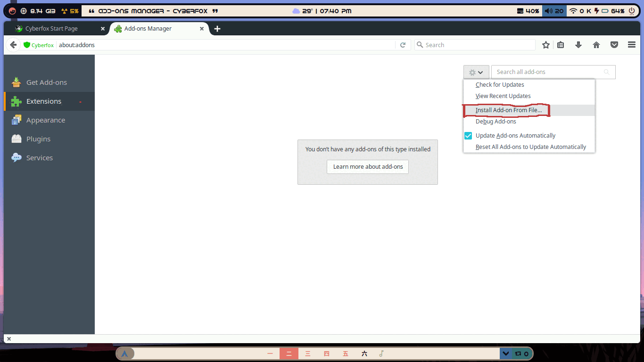Click the Wi-Fi network indicator
This screenshot has width=644, height=362.
coord(580,11)
